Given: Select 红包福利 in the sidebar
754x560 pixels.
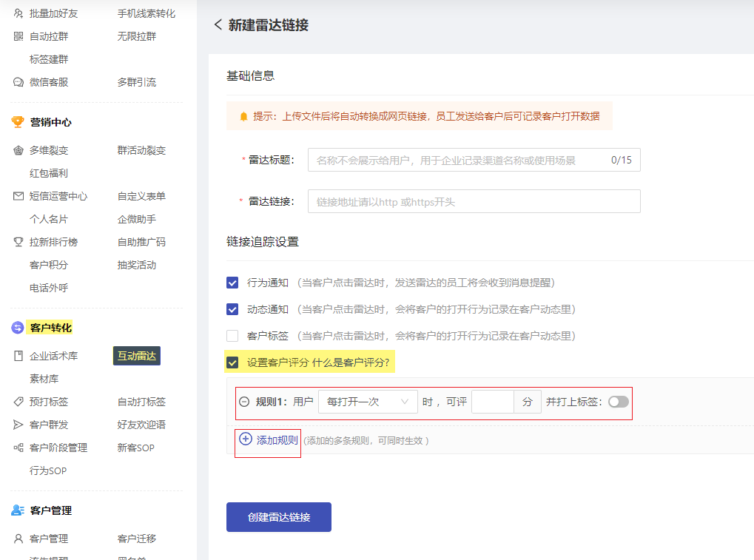Looking at the screenshot, I should pyautogui.click(x=49, y=174).
